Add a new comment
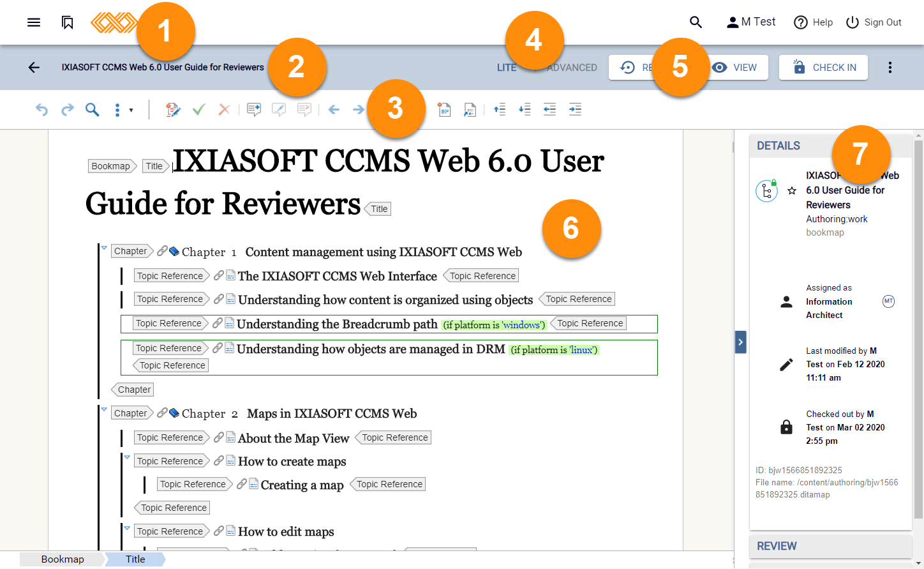Viewport: 924px width, 569px height. pos(254,110)
